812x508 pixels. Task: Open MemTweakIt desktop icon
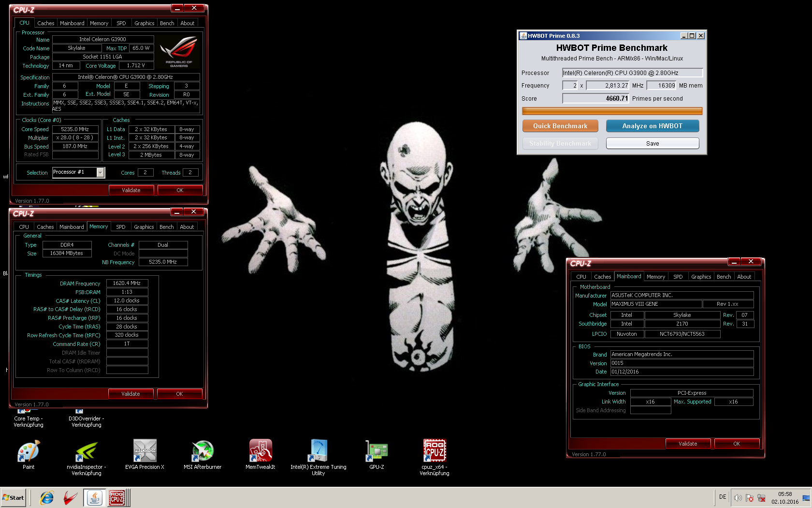coord(260,455)
